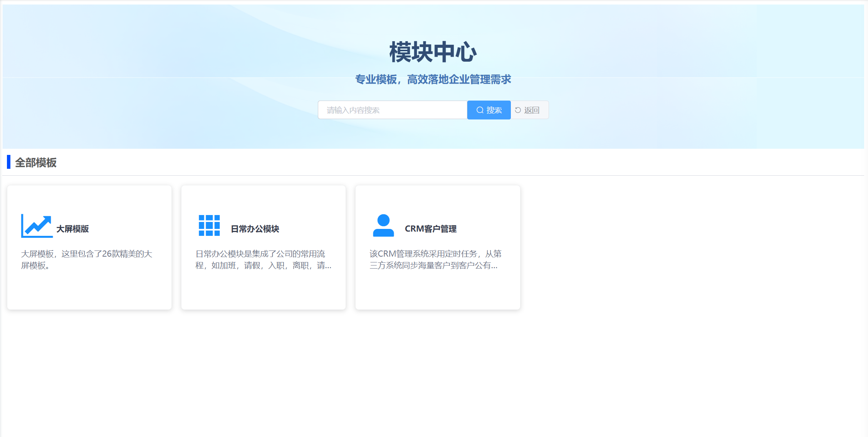Click the subtitle 专业模板，高效落地企业管理需求
868x437 pixels.
tap(433, 79)
